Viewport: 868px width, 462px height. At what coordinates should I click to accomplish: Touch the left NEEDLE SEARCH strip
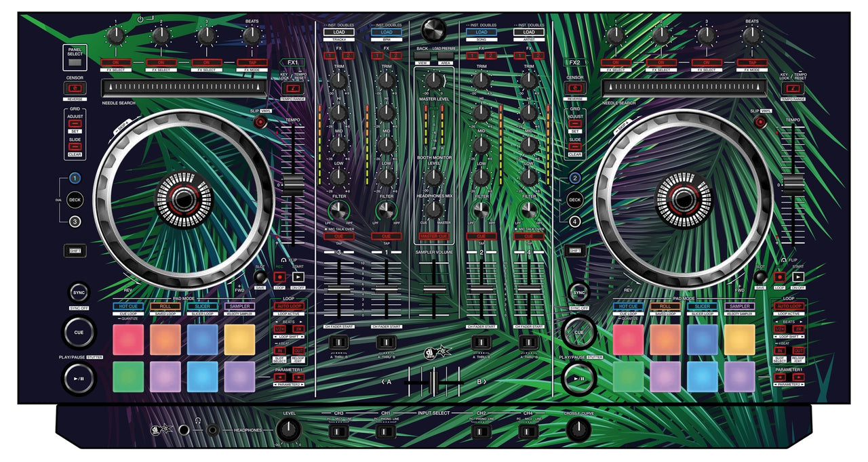183,87
